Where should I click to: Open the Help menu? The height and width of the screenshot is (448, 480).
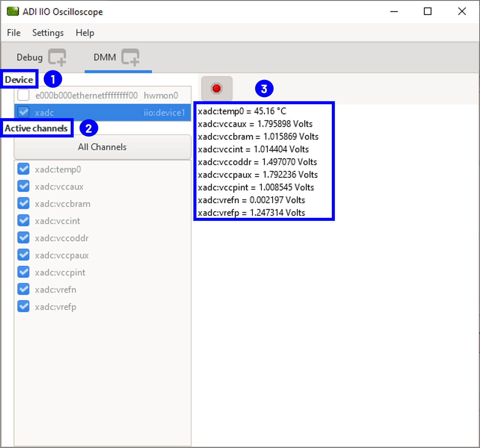click(x=85, y=33)
